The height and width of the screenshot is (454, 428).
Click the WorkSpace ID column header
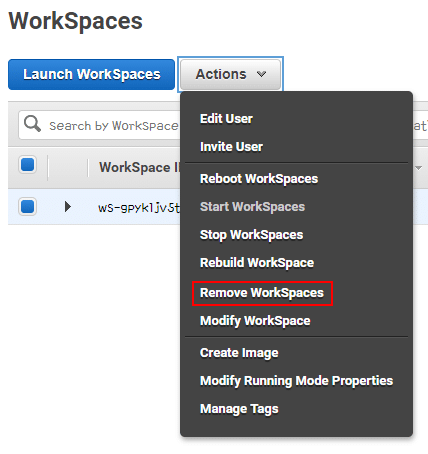click(139, 167)
